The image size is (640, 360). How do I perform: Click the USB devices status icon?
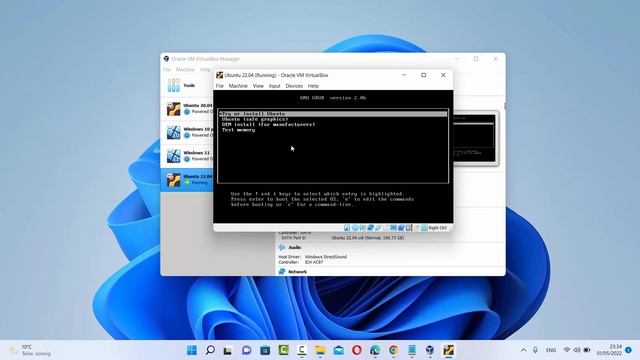pyautogui.click(x=378, y=228)
